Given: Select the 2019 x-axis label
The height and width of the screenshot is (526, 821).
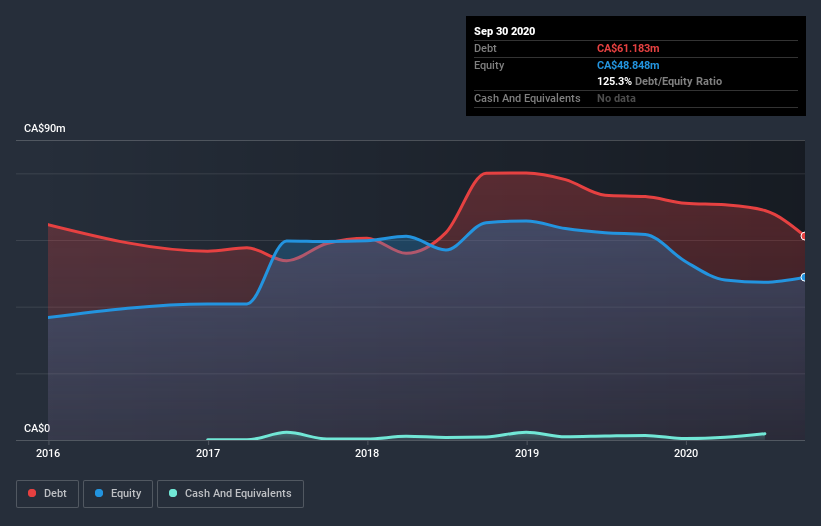Looking at the screenshot, I should click(x=527, y=453).
